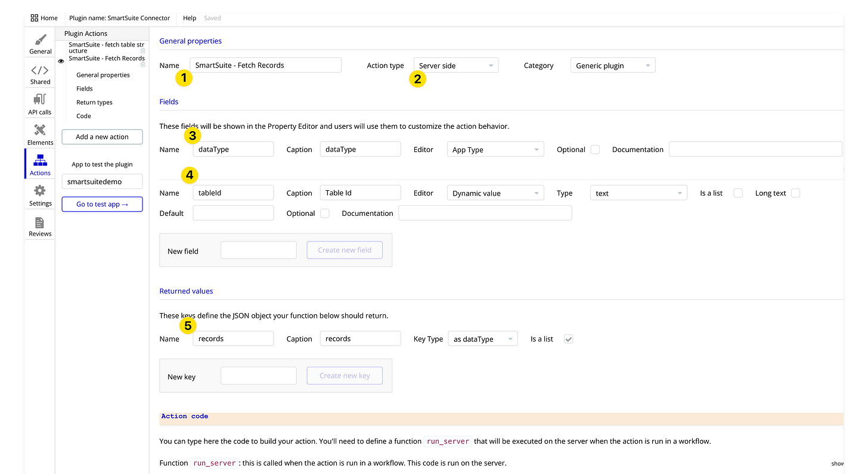Click the New field name input

tap(259, 250)
